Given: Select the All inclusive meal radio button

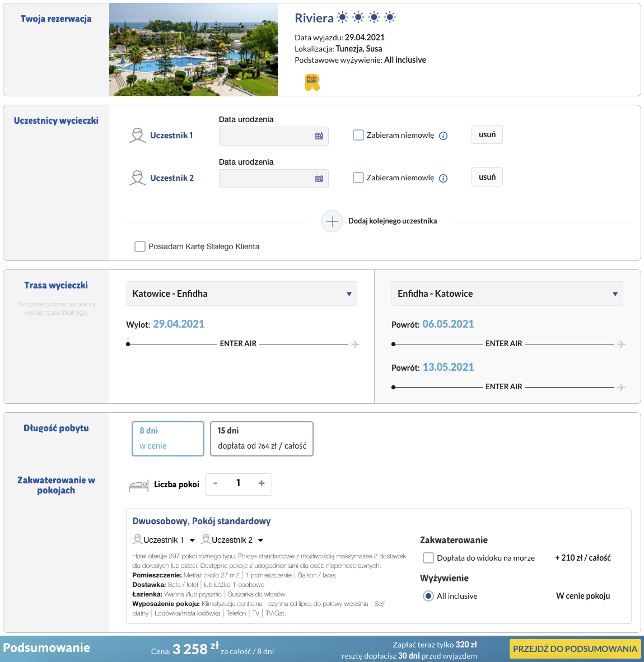Looking at the screenshot, I should coord(428,596).
